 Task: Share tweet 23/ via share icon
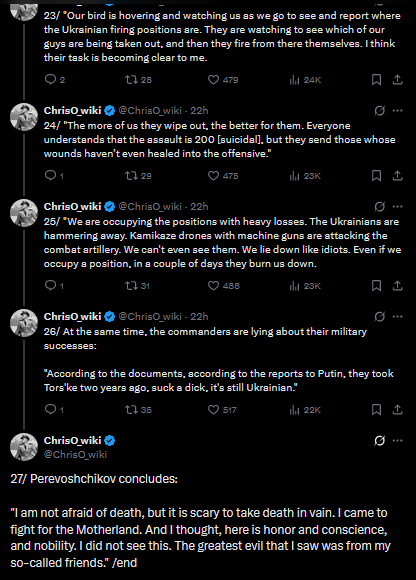pos(398,80)
